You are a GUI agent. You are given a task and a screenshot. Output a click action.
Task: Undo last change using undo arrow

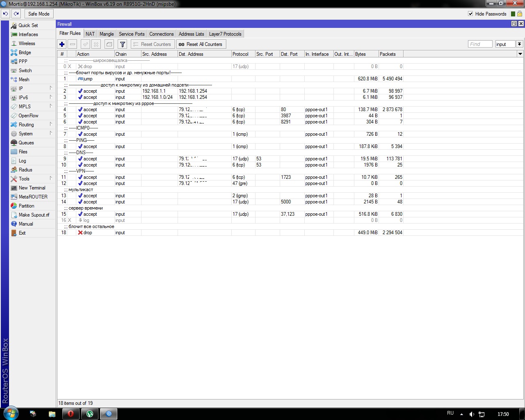pos(5,14)
